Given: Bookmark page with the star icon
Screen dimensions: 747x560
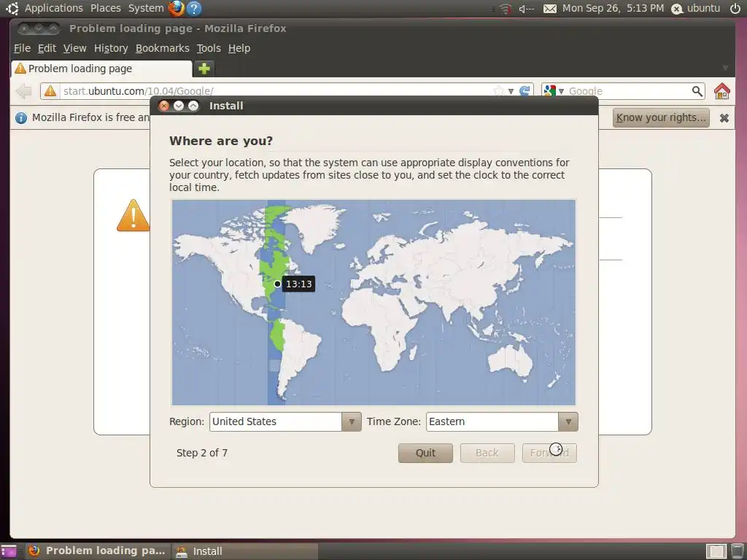Looking at the screenshot, I should pos(498,90).
